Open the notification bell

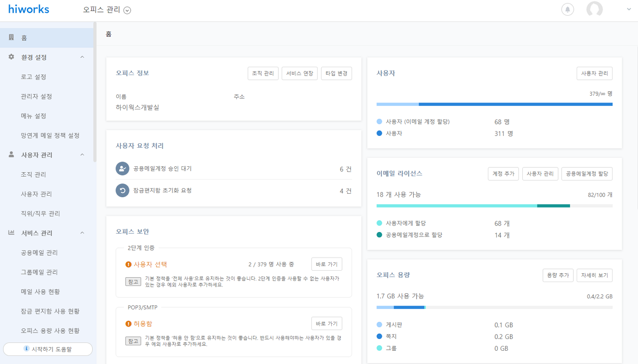pyautogui.click(x=567, y=9)
